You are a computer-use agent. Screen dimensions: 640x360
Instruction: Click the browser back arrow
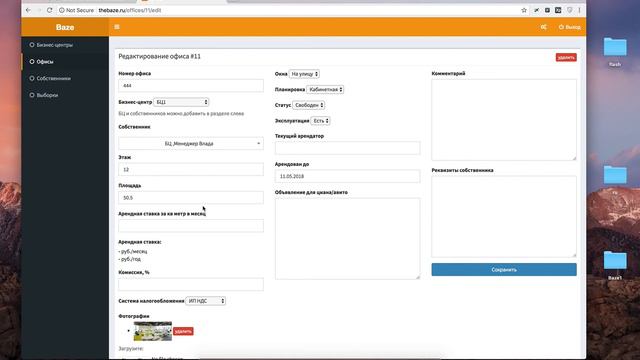click(28, 10)
